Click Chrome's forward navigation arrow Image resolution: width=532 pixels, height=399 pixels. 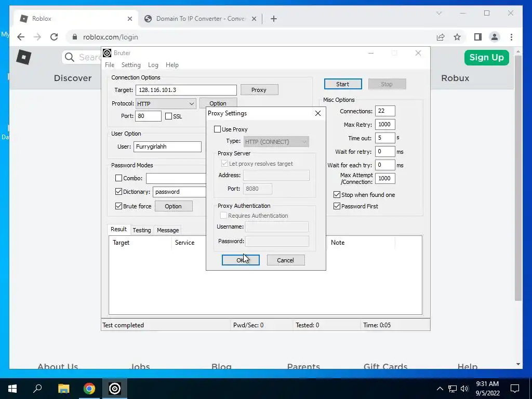37,37
